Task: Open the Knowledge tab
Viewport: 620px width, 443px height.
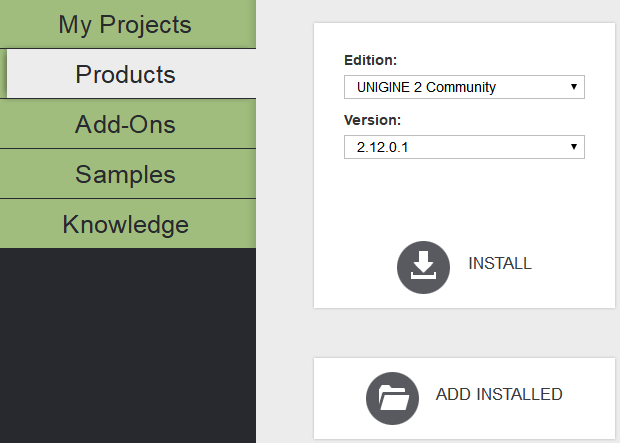Action: click(128, 224)
